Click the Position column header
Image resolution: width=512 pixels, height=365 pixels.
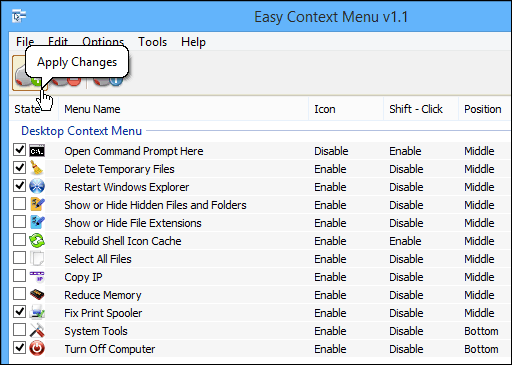click(484, 109)
